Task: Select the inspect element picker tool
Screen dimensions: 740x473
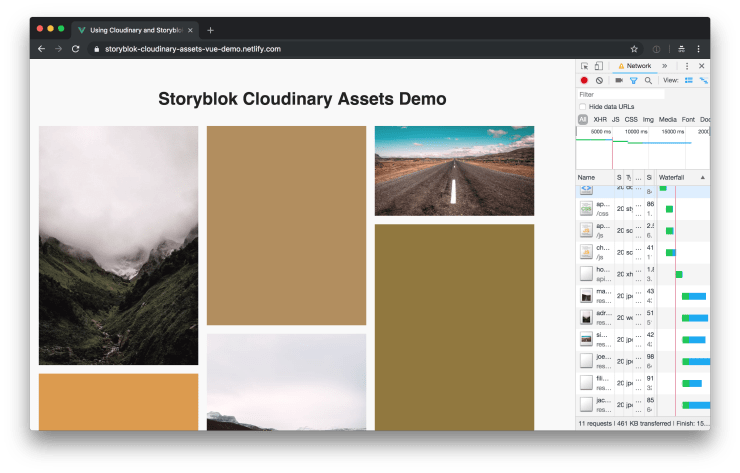Action: tap(584, 66)
